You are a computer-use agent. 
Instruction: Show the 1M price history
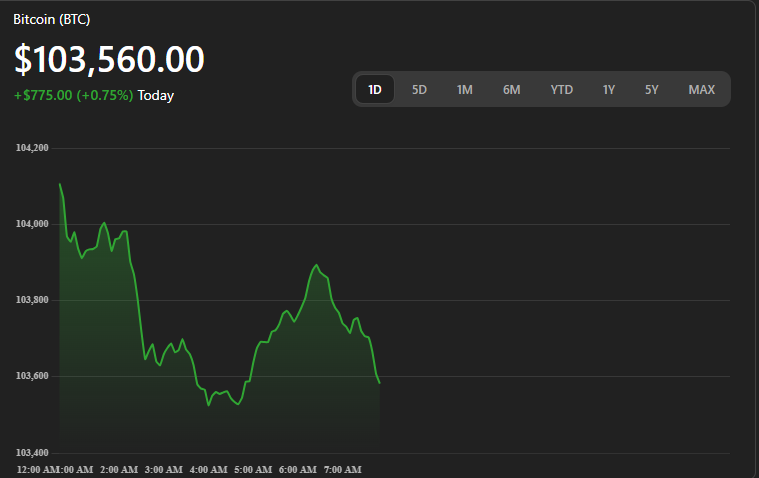click(465, 89)
